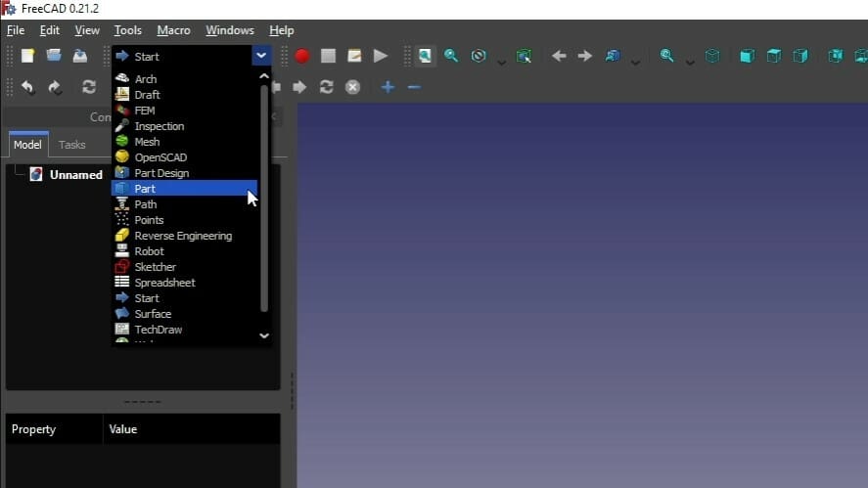Undo the last action
The height and width of the screenshot is (488, 868).
click(27, 87)
